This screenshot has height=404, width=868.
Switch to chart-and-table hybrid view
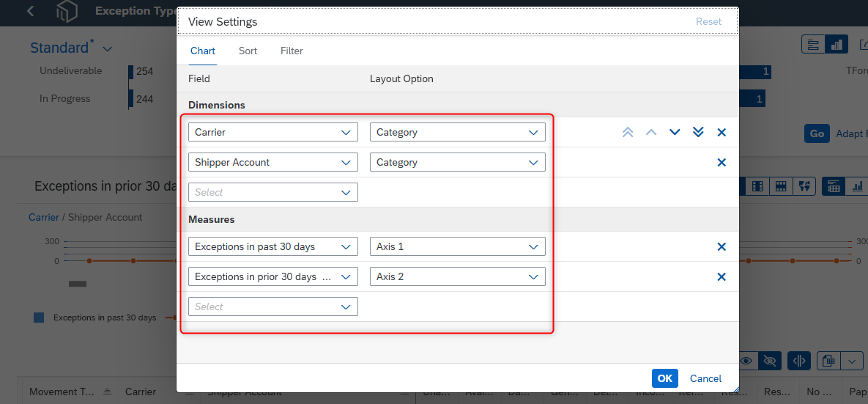click(834, 187)
